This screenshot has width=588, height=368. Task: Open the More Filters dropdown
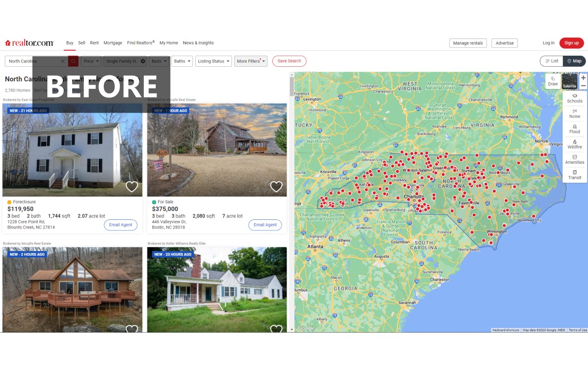coord(251,61)
